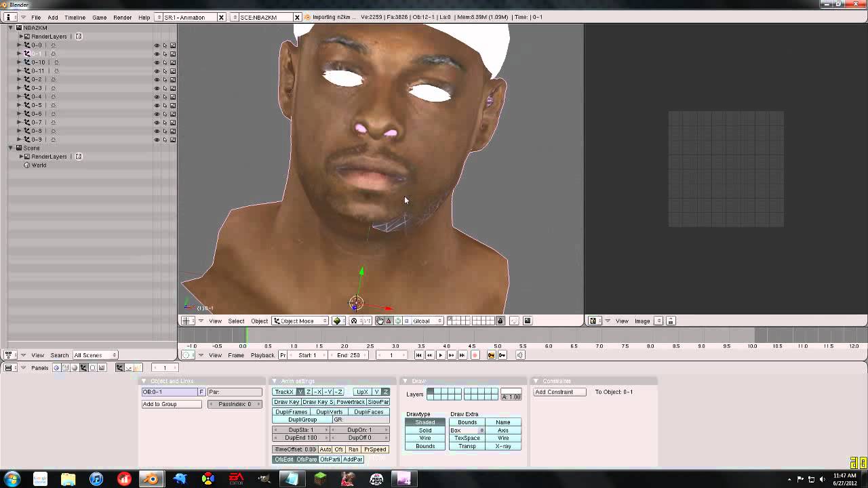Click the DupEnd 100 slider field
The image size is (868, 488).
click(301, 438)
